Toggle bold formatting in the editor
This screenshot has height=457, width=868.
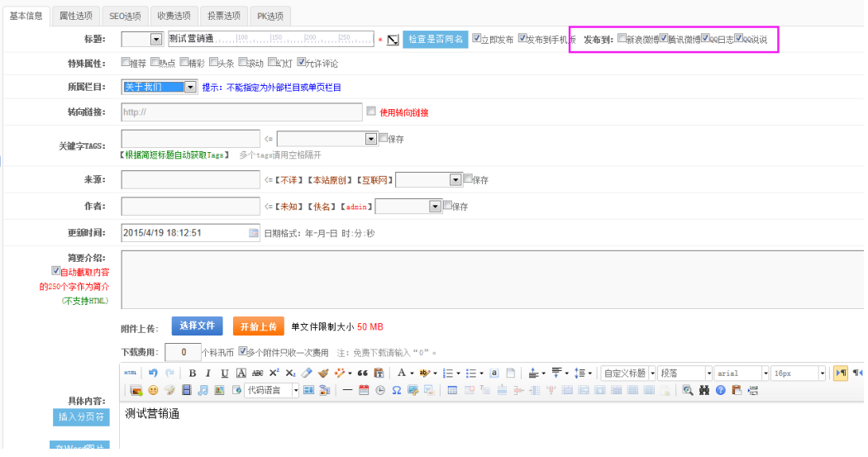193,373
